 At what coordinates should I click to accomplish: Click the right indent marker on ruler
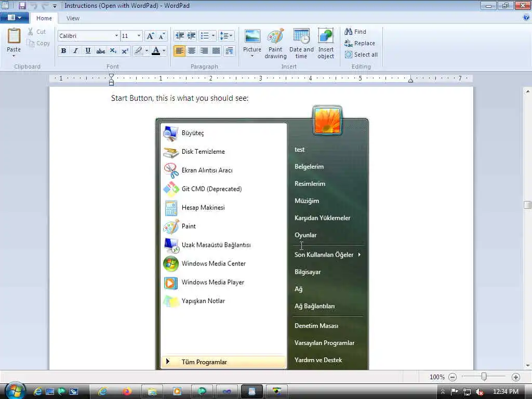410,80
